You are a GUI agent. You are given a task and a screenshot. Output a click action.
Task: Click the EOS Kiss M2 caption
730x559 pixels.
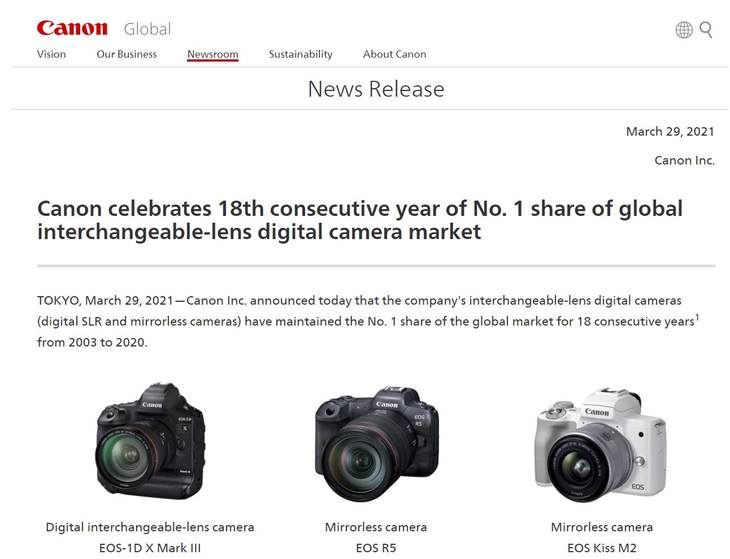click(602, 548)
